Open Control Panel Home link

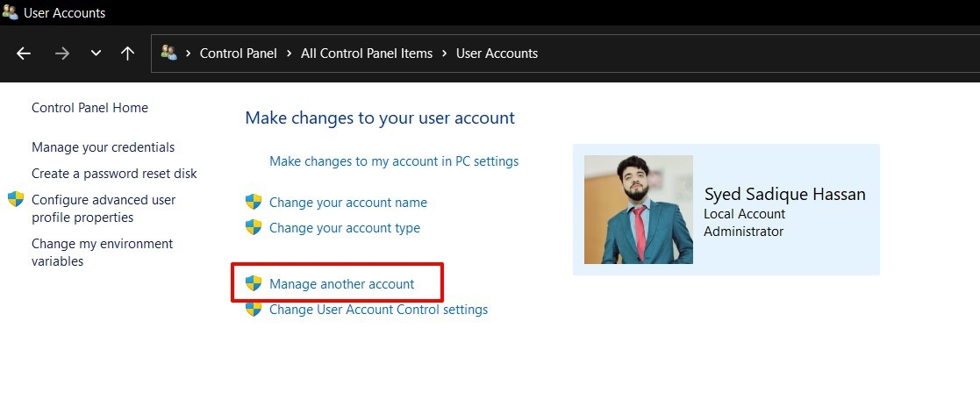coord(89,108)
